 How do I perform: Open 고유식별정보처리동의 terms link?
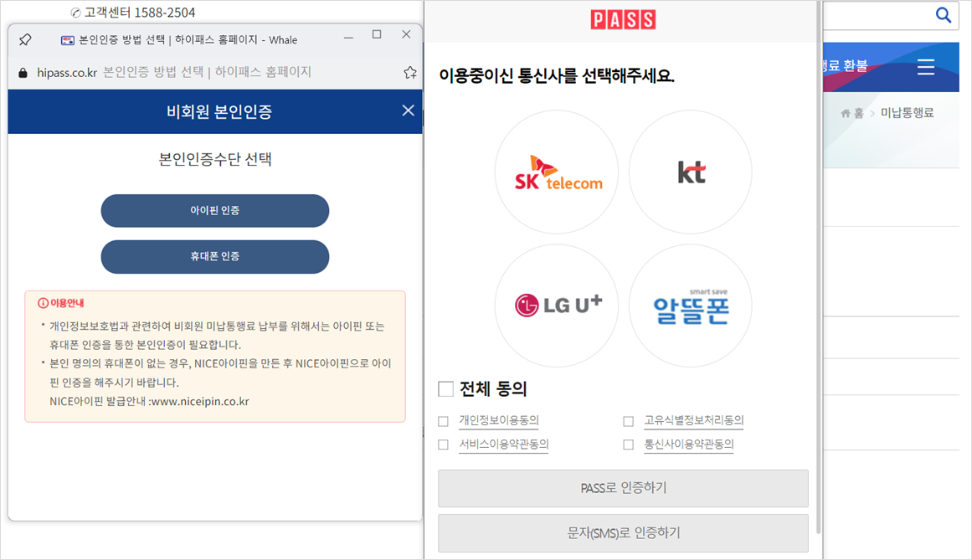(694, 420)
